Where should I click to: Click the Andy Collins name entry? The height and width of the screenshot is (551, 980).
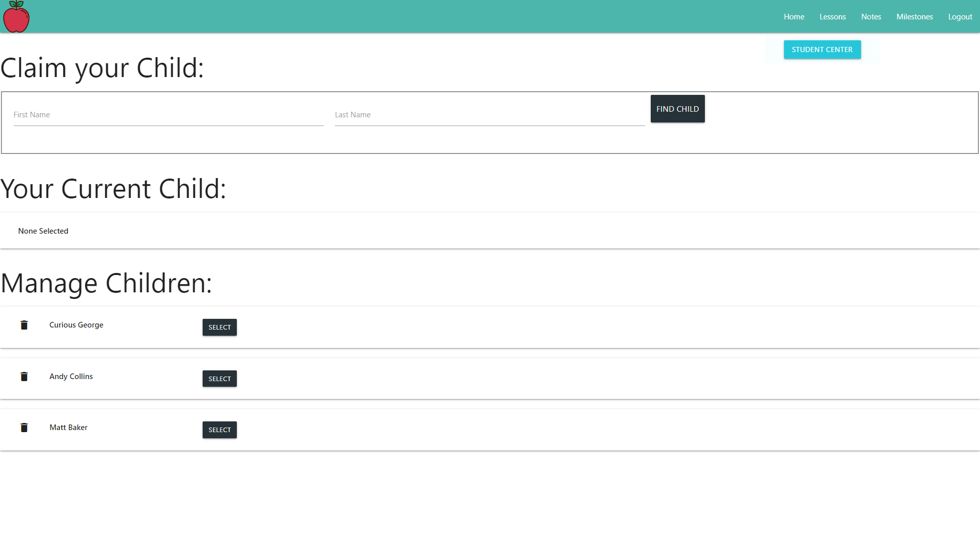click(x=71, y=377)
